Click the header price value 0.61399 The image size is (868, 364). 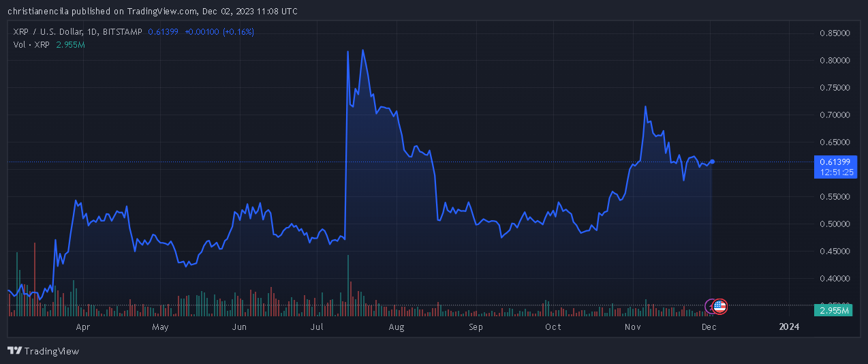click(x=164, y=32)
